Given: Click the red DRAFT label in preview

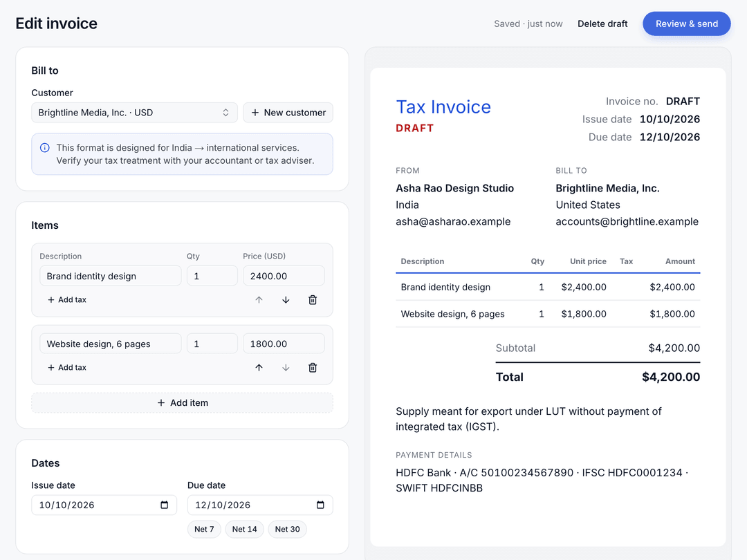Looking at the screenshot, I should 415,128.
